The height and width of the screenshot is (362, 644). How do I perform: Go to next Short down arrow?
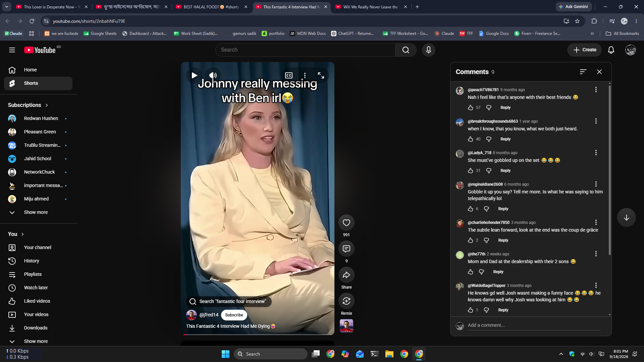pyautogui.click(x=626, y=218)
